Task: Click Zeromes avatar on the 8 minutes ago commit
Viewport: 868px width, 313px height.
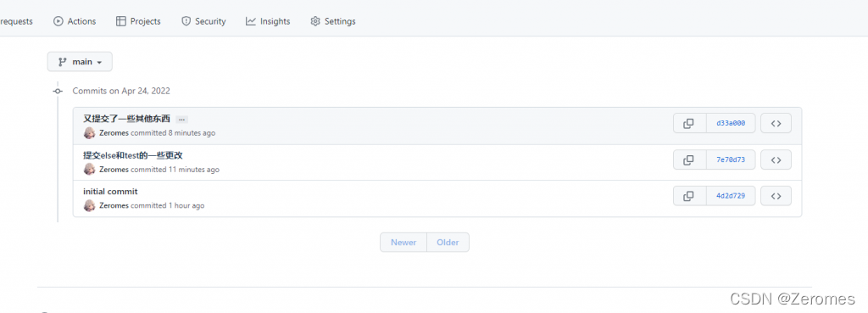Action: point(89,133)
